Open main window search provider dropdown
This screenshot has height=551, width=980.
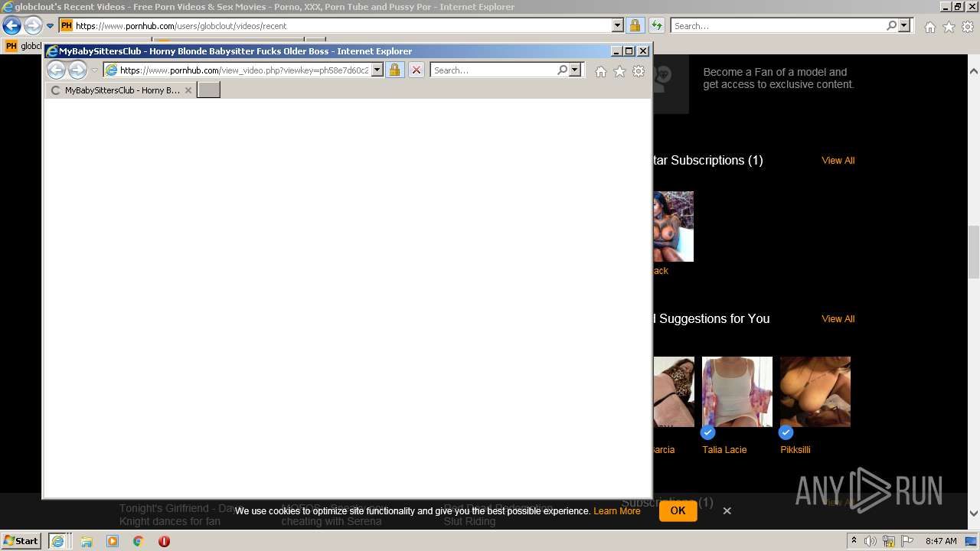(x=905, y=25)
